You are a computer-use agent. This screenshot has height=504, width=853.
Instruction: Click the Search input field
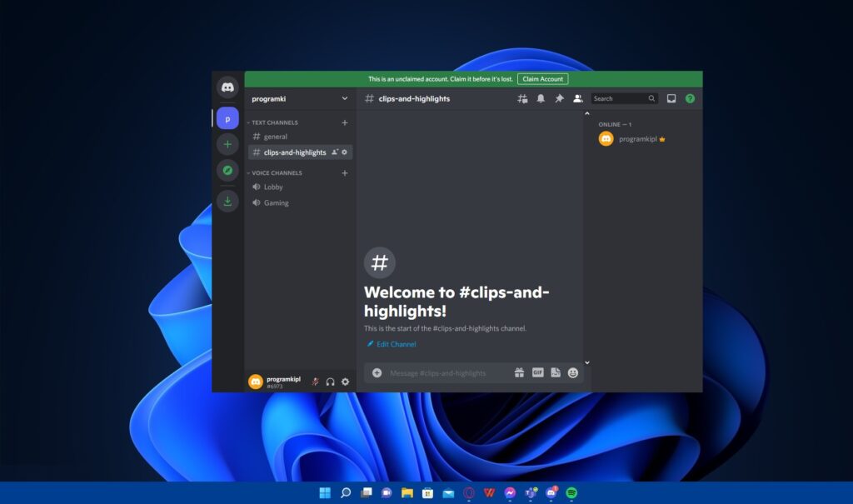click(624, 98)
